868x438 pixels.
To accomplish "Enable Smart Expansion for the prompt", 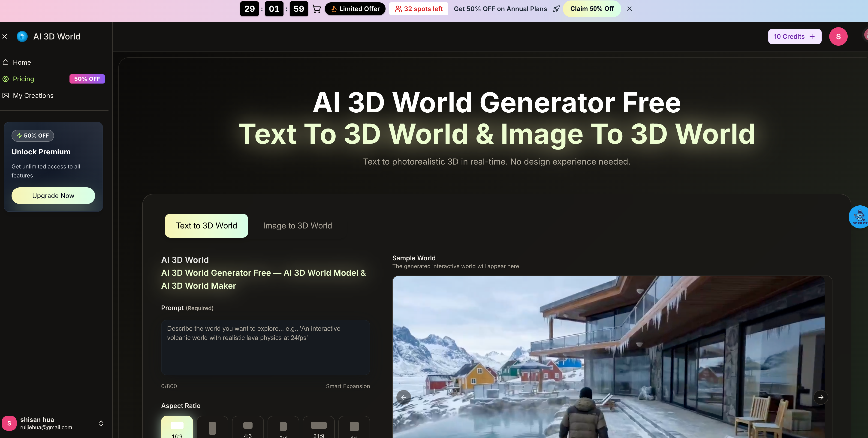I will pos(348,386).
